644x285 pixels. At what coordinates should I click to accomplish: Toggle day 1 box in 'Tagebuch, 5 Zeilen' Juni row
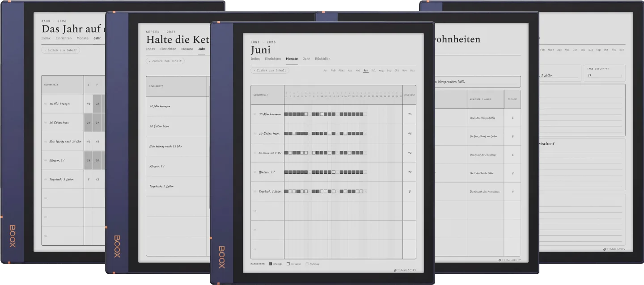pyautogui.click(x=286, y=191)
